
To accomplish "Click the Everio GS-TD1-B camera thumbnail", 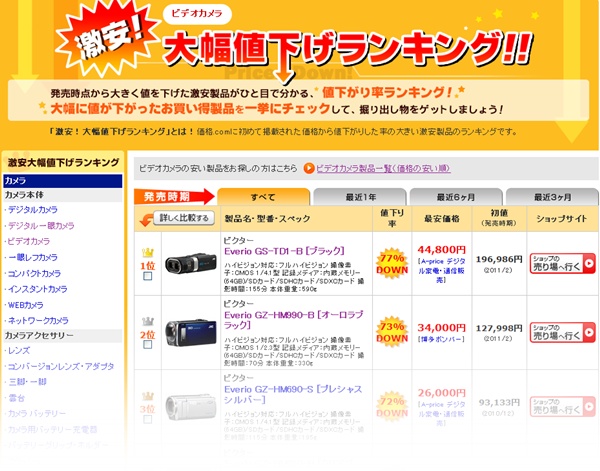I will click(191, 264).
